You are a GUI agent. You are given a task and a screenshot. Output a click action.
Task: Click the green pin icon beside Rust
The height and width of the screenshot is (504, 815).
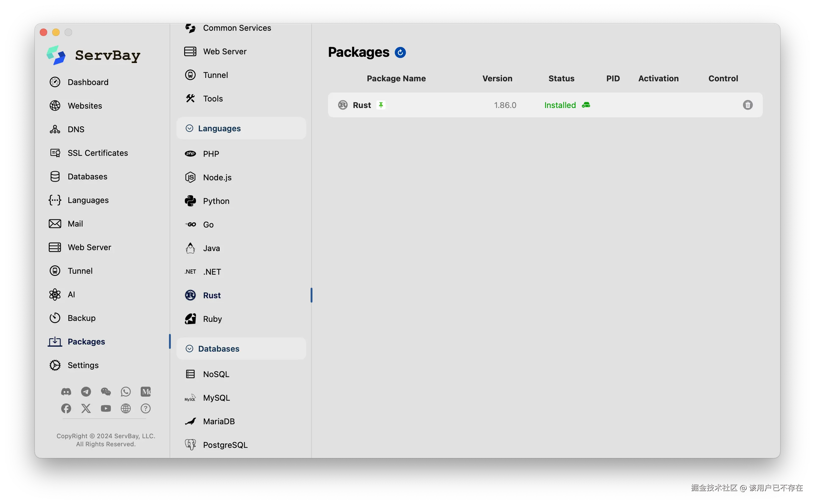pos(381,105)
